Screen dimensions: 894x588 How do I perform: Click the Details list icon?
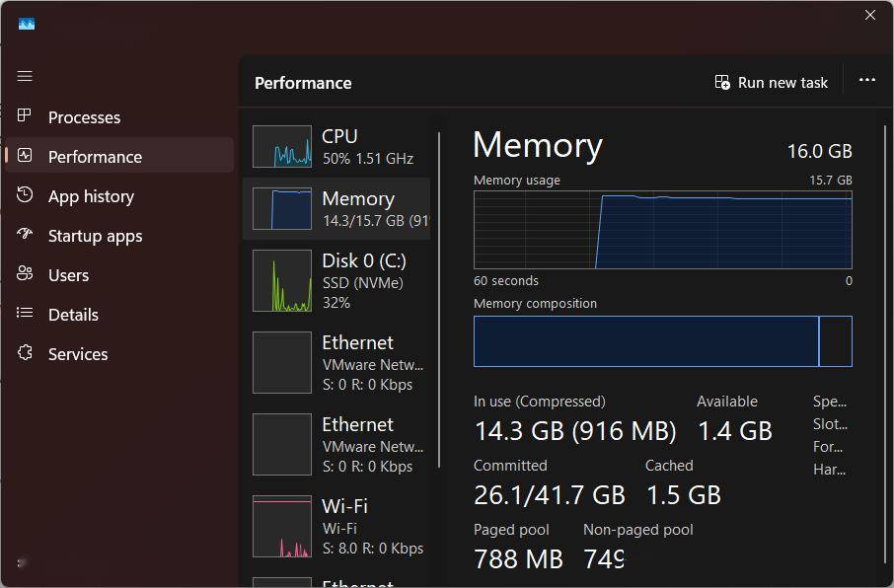(x=26, y=314)
